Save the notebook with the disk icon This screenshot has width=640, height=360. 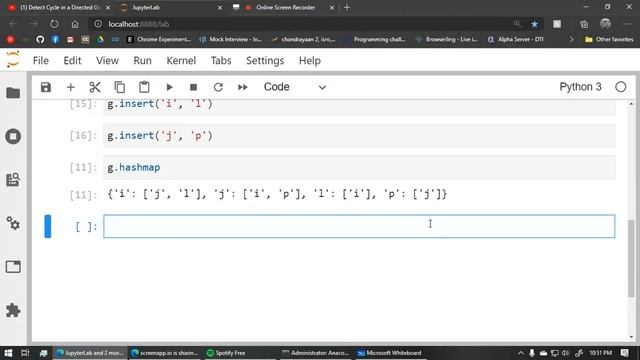[x=46, y=87]
